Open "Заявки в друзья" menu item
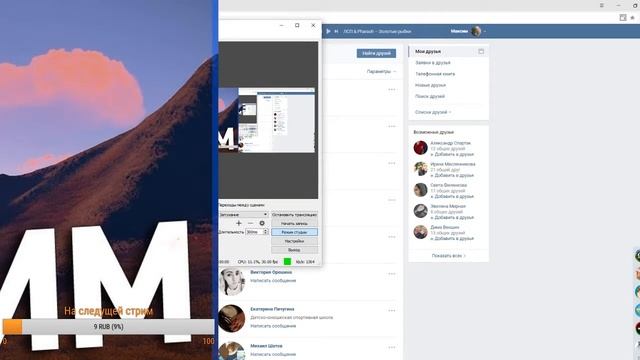The image size is (640, 360). [x=433, y=63]
